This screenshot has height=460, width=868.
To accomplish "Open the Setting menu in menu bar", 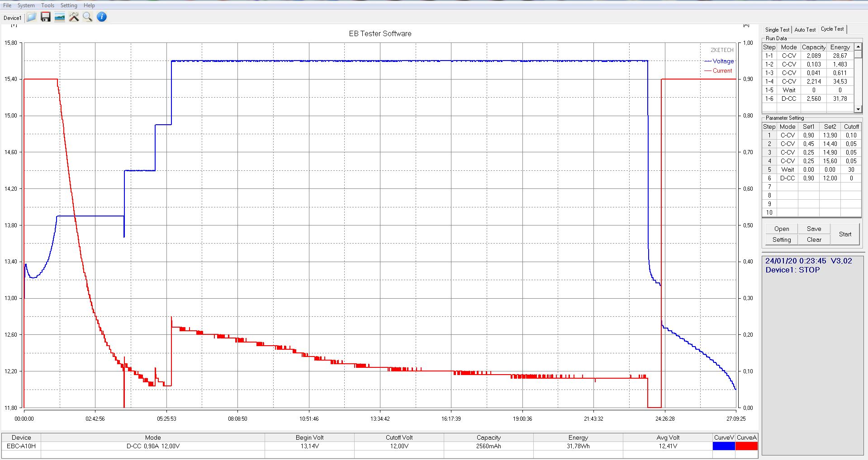I will pyautogui.click(x=69, y=5).
